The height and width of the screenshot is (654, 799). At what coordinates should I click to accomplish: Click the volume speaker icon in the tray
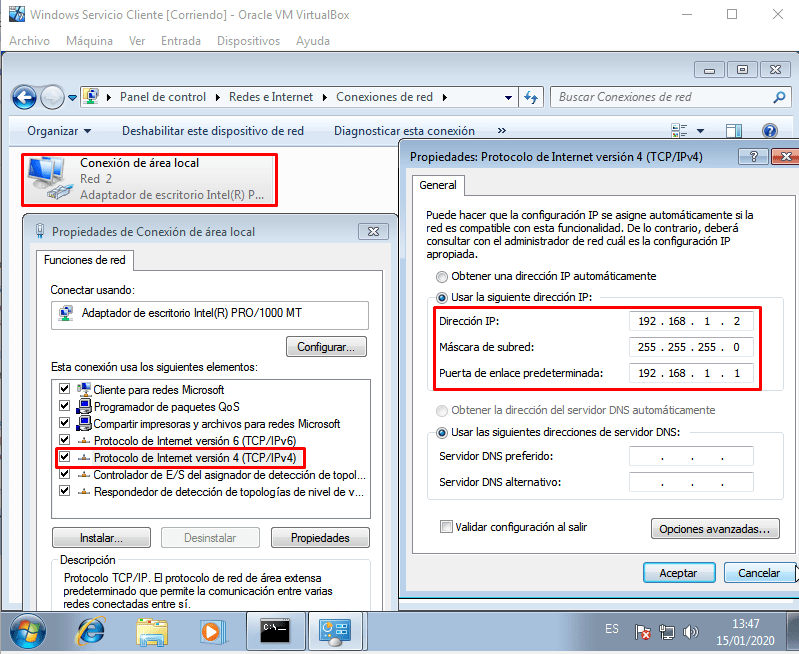click(x=690, y=632)
